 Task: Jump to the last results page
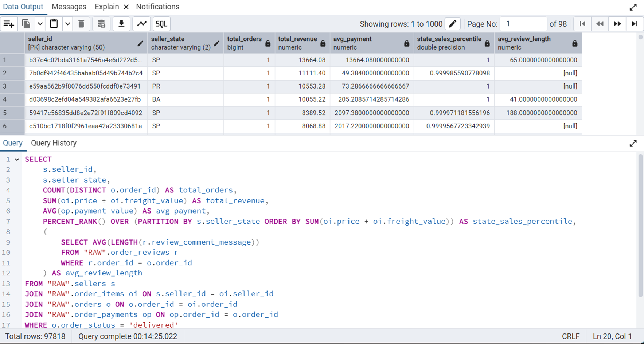(635, 24)
